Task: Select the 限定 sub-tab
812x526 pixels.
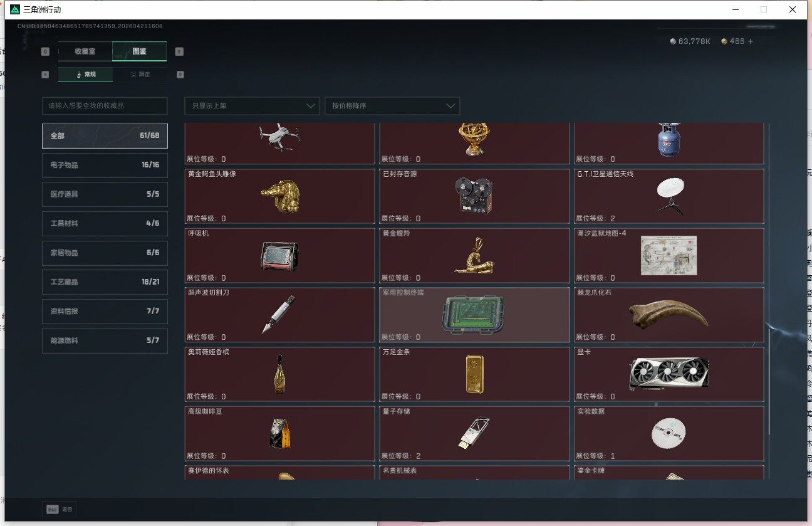Action: [x=140, y=75]
